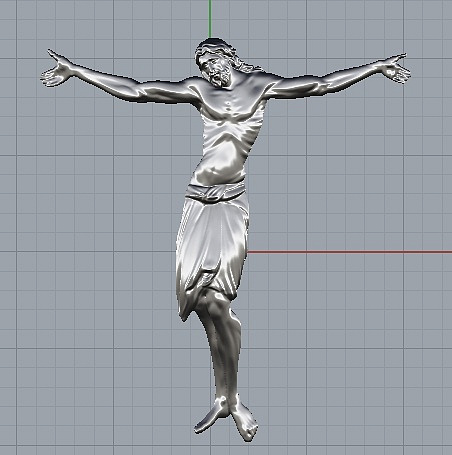Click empty grid space below the red axis
The height and width of the screenshot is (455, 452).
[350, 333]
